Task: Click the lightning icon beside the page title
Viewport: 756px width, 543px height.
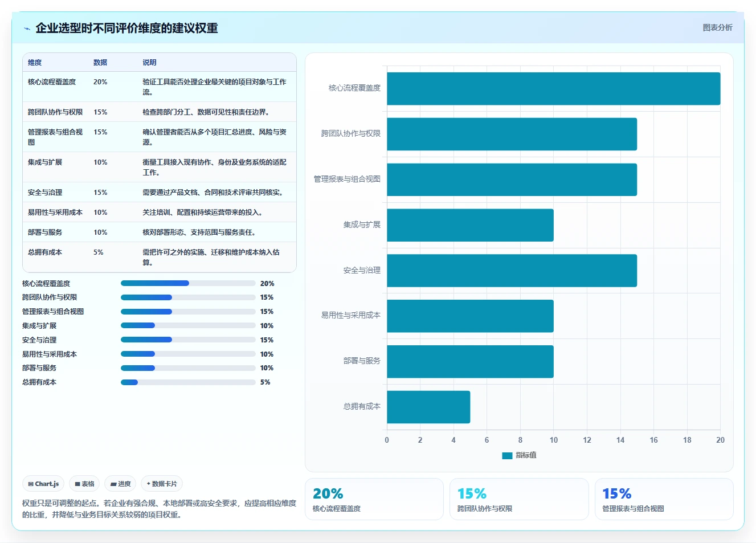Action: tap(27, 28)
